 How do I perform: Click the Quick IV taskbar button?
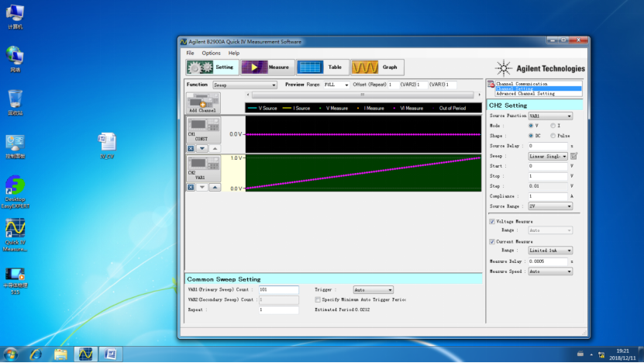click(85, 354)
